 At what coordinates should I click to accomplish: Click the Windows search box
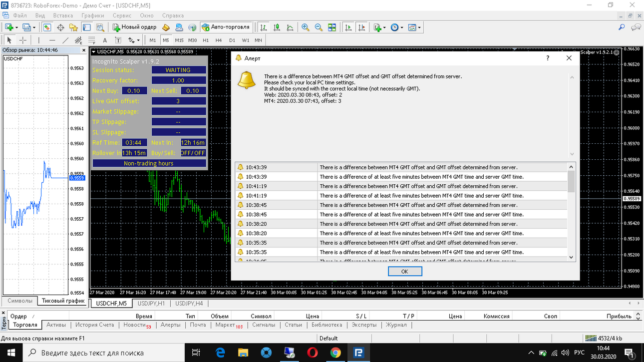click(x=104, y=353)
